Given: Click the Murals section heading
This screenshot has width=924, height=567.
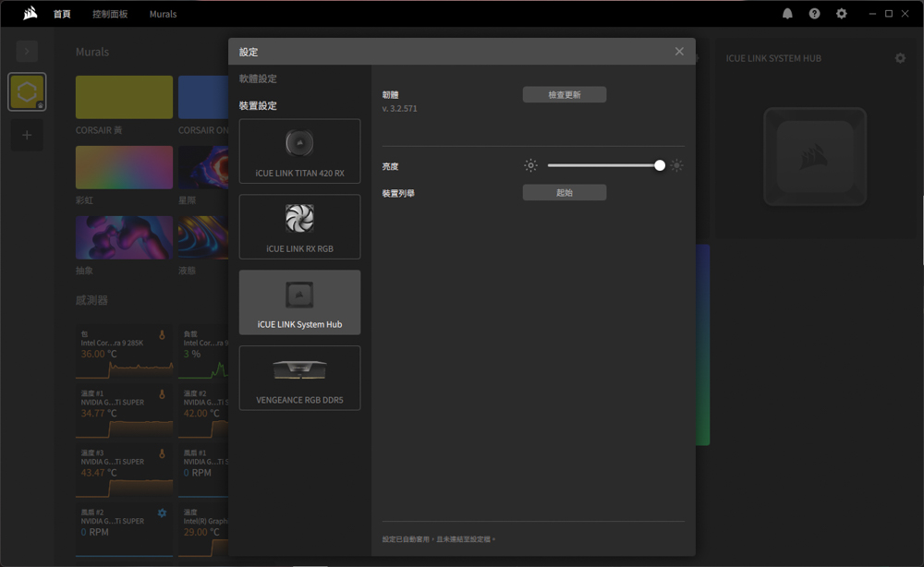Looking at the screenshot, I should point(91,52).
